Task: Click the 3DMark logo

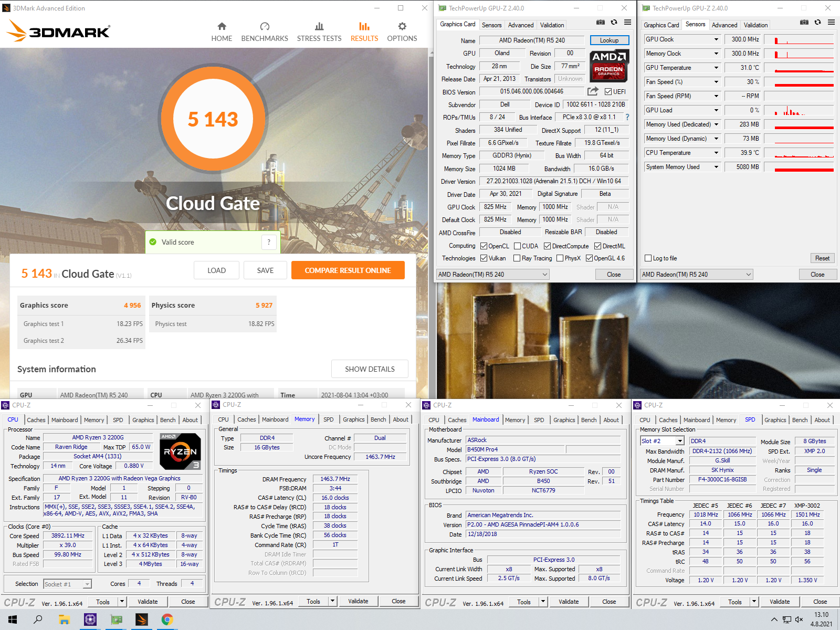Action: pyautogui.click(x=58, y=31)
